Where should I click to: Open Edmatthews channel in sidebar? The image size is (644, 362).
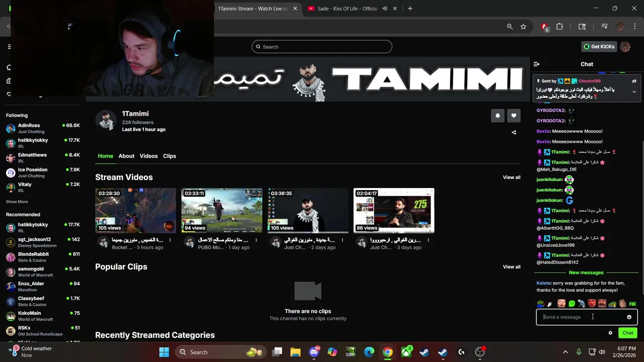coord(43,158)
